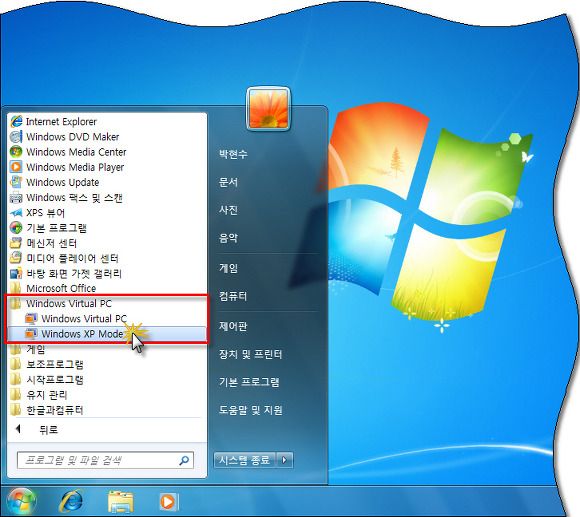Open 제어판 control panel
The width and height of the screenshot is (580, 517).
click(233, 326)
